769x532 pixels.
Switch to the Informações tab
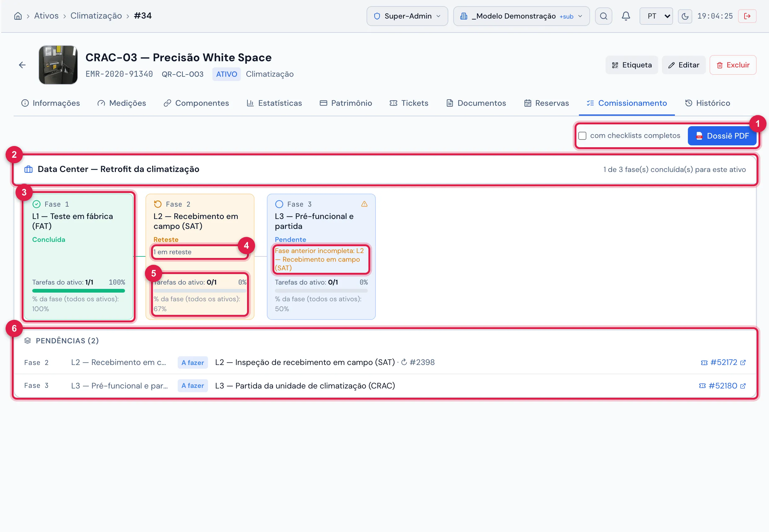(50, 103)
